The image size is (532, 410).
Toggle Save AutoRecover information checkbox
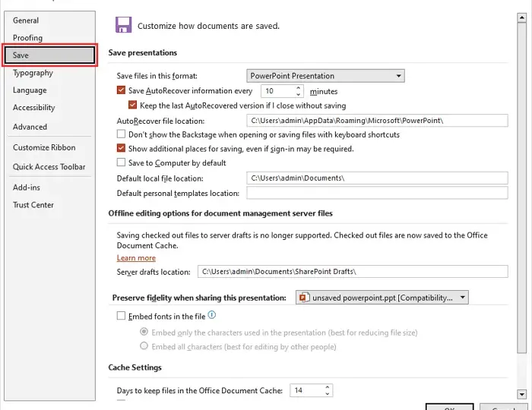[x=121, y=90]
